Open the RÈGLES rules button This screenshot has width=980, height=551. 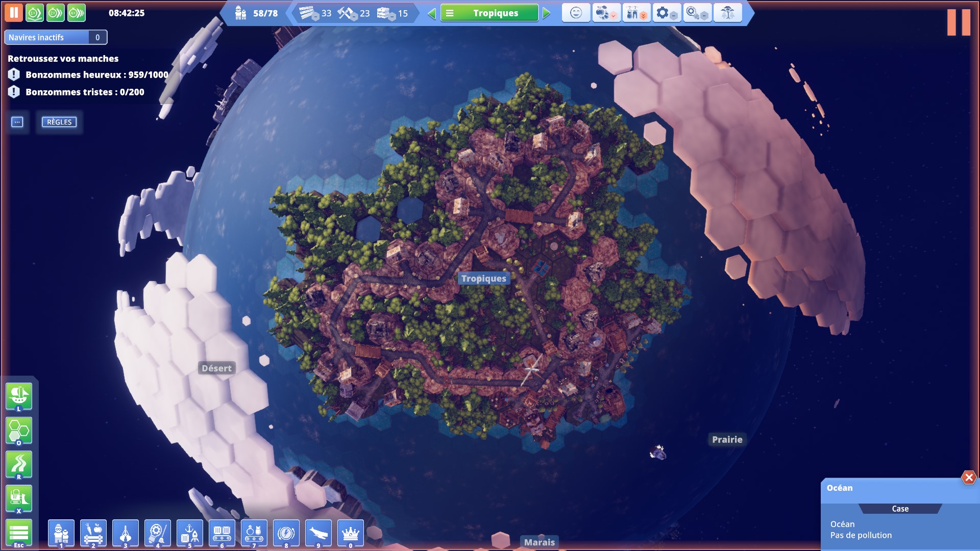click(59, 122)
